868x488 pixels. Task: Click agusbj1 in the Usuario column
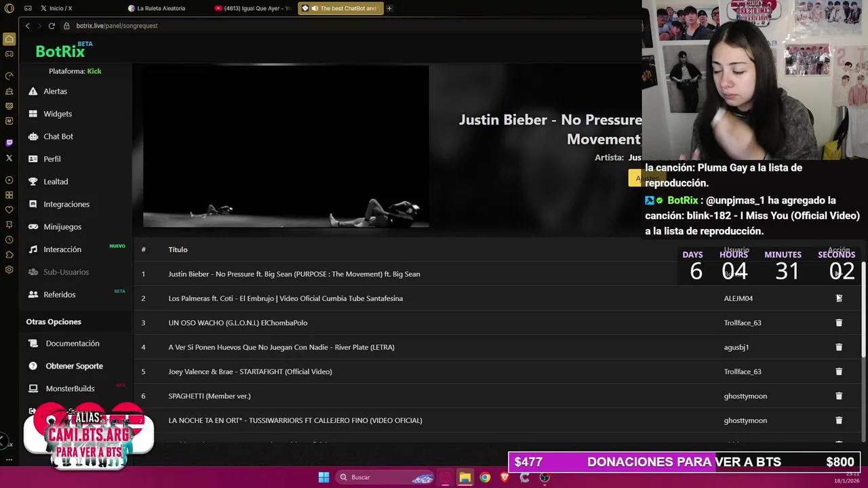click(x=736, y=347)
